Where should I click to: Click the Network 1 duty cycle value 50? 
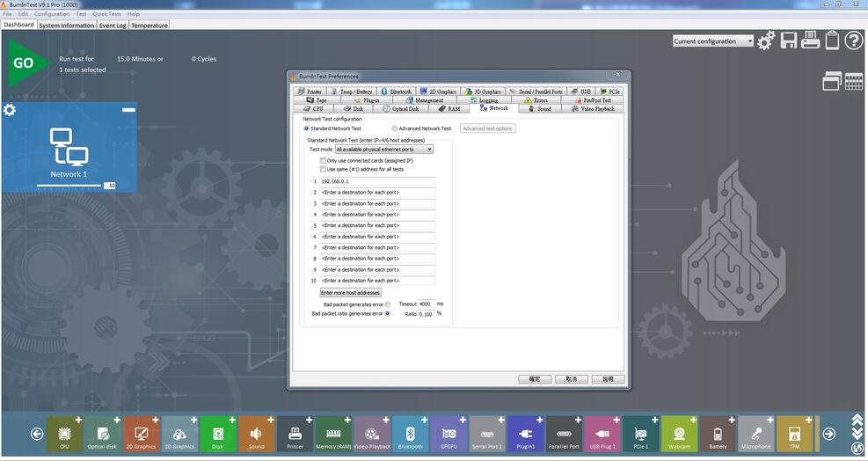[x=110, y=186]
